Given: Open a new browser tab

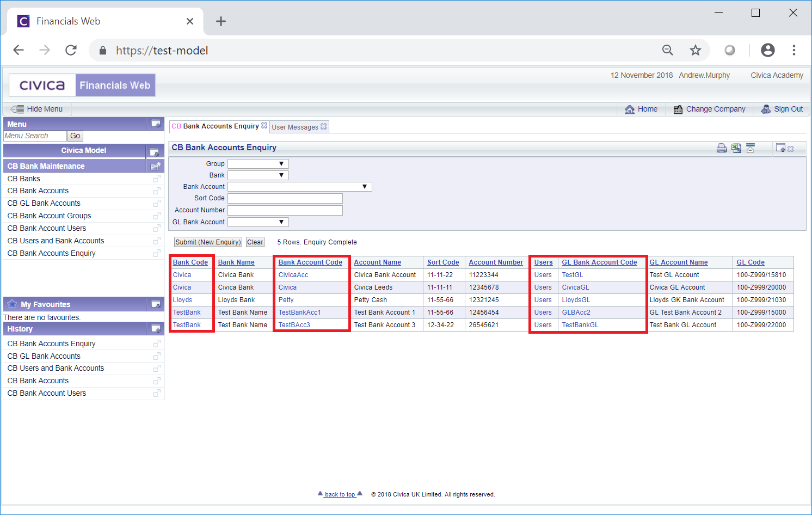Looking at the screenshot, I should pyautogui.click(x=220, y=21).
